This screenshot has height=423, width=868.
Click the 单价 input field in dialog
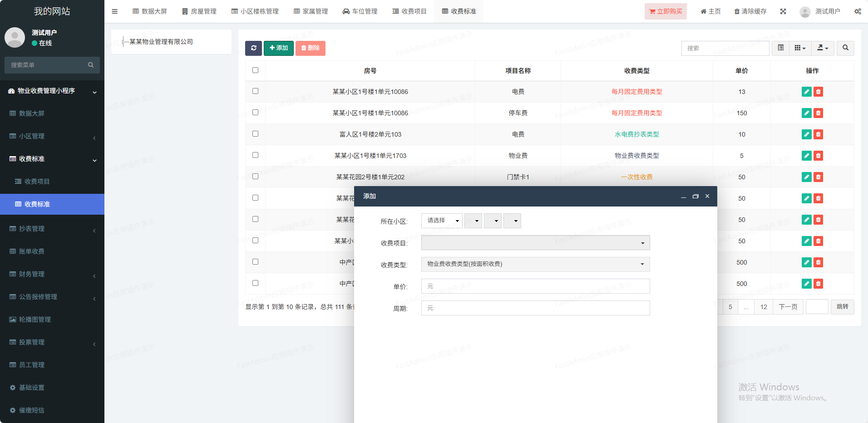[535, 286]
